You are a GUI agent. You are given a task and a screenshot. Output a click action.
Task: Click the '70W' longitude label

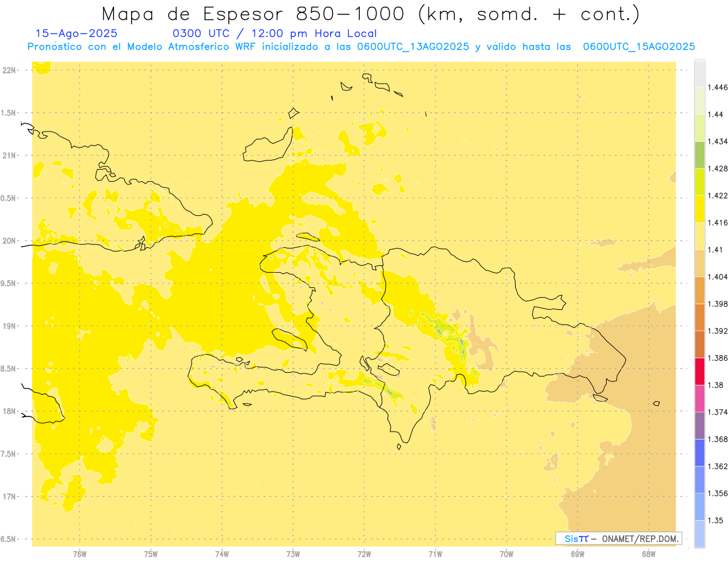pyautogui.click(x=507, y=554)
